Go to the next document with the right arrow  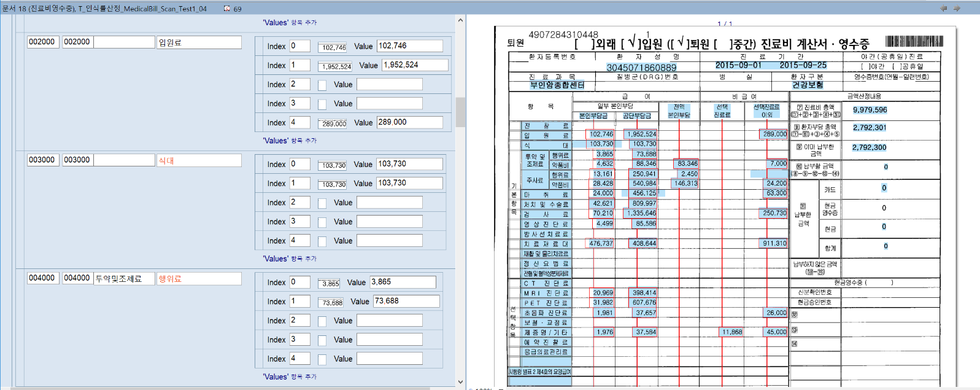[957, 9]
